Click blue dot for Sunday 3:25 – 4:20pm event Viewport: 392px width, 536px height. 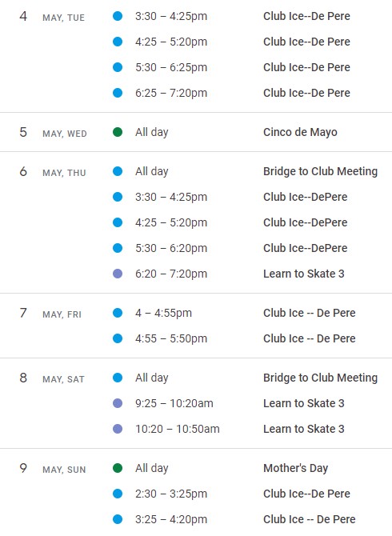tap(118, 519)
